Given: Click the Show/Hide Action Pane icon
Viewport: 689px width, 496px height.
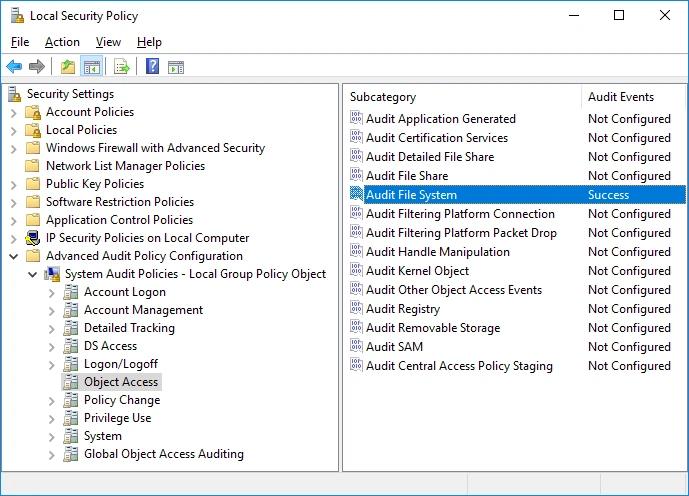Looking at the screenshot, I should pyautogui.click(x=176, y=67).
